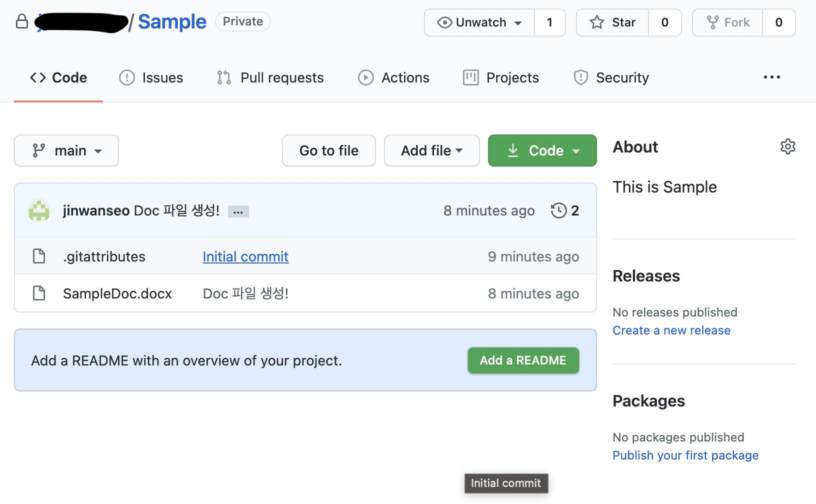Click the file icon beside SampleDoc.docx
Screen dimensions: 816x504
(x=39, y=293)
